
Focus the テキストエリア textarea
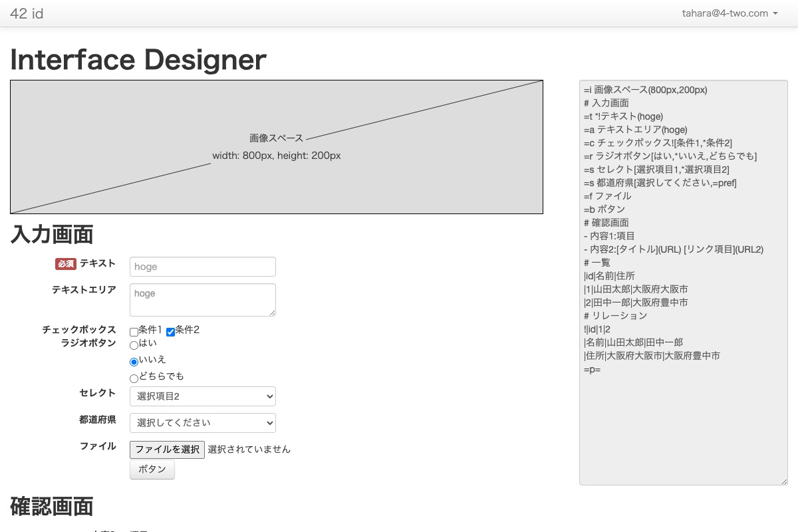(203, 300)
